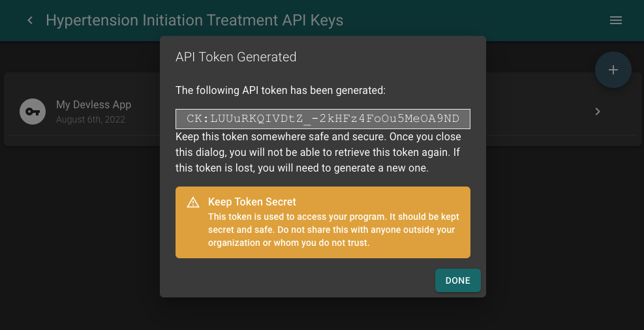Click the warning triangle icon
The height and width of the screenshot is (330, 644).
click(x=193, y=203)
